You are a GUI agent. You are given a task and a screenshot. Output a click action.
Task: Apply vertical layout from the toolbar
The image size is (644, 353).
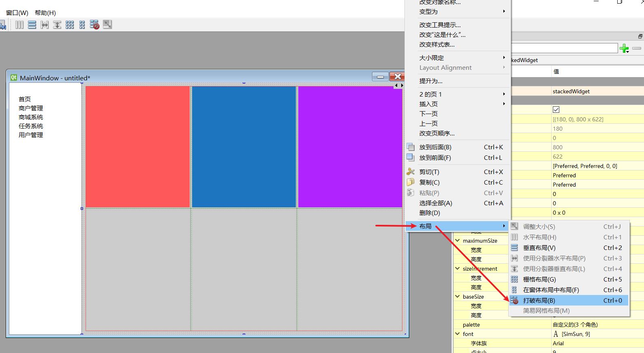(x=32, y=25)
